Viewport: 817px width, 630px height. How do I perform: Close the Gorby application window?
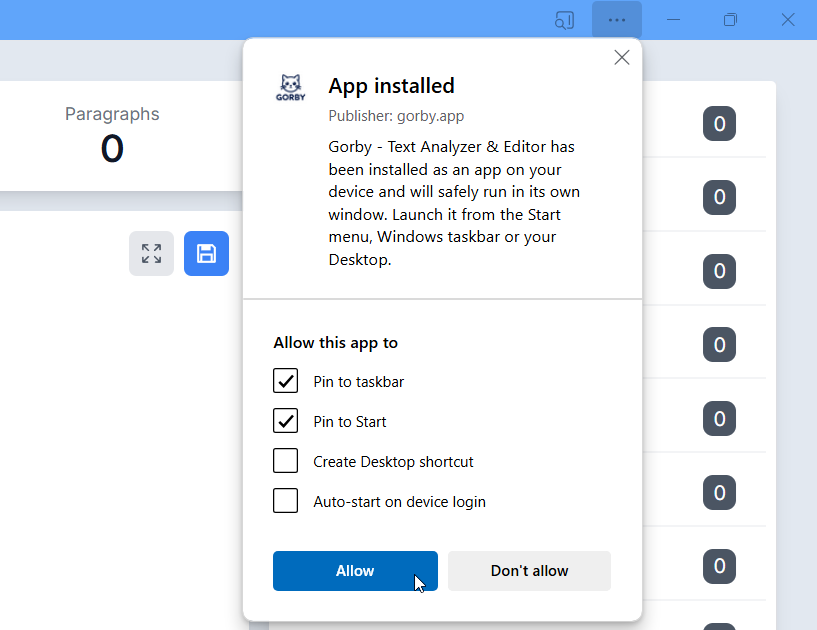click(787, 20)
